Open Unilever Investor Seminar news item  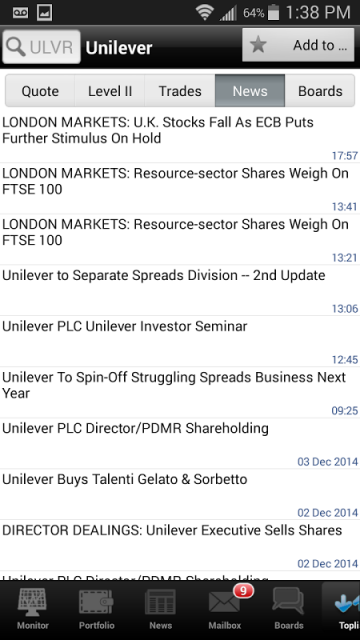[180, 341]
